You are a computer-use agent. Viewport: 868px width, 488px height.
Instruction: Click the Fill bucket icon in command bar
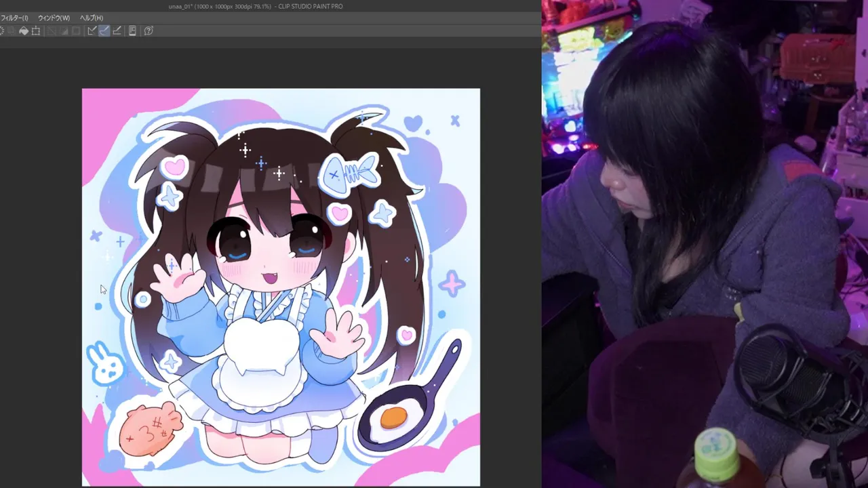pos(24,30)
